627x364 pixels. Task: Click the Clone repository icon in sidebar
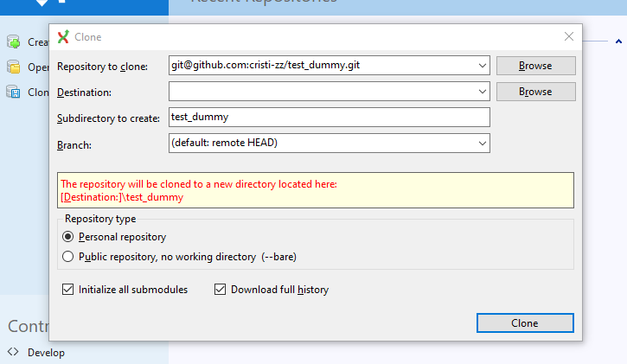pyautogui.click(x=13, y=92)
